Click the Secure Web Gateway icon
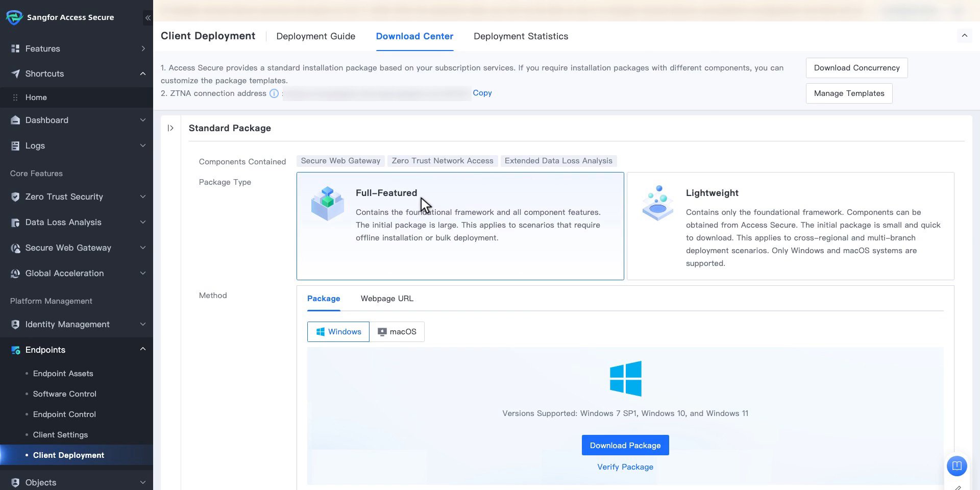 [x=15, y=248]
